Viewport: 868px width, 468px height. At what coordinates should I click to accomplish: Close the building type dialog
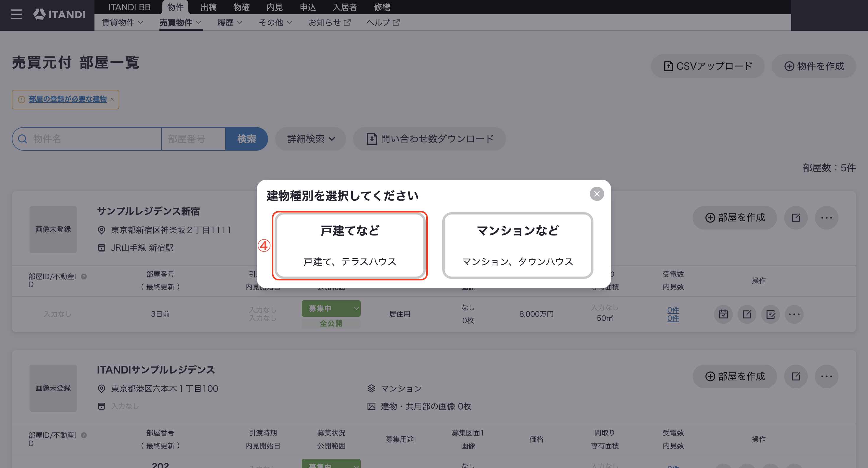point(597,194)
